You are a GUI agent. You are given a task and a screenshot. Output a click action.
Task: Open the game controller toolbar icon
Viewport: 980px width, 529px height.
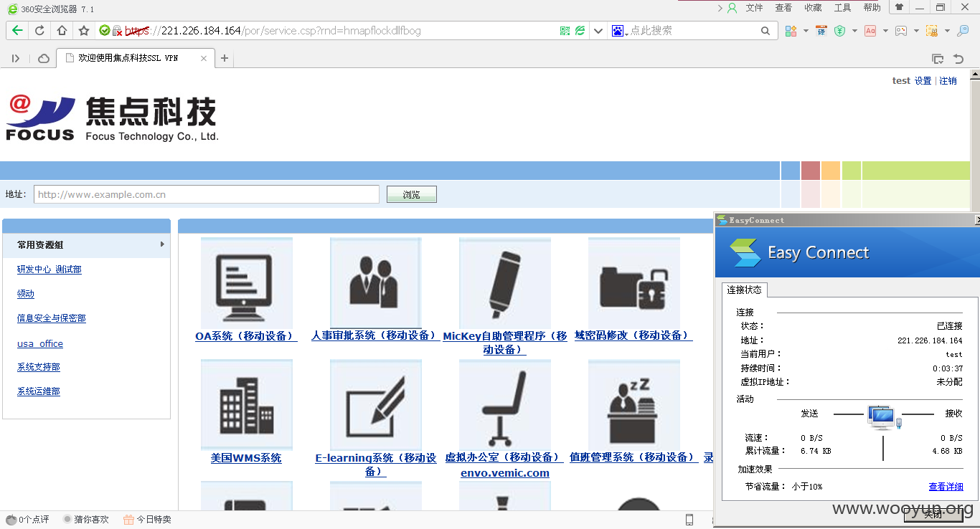click(900, 31)
